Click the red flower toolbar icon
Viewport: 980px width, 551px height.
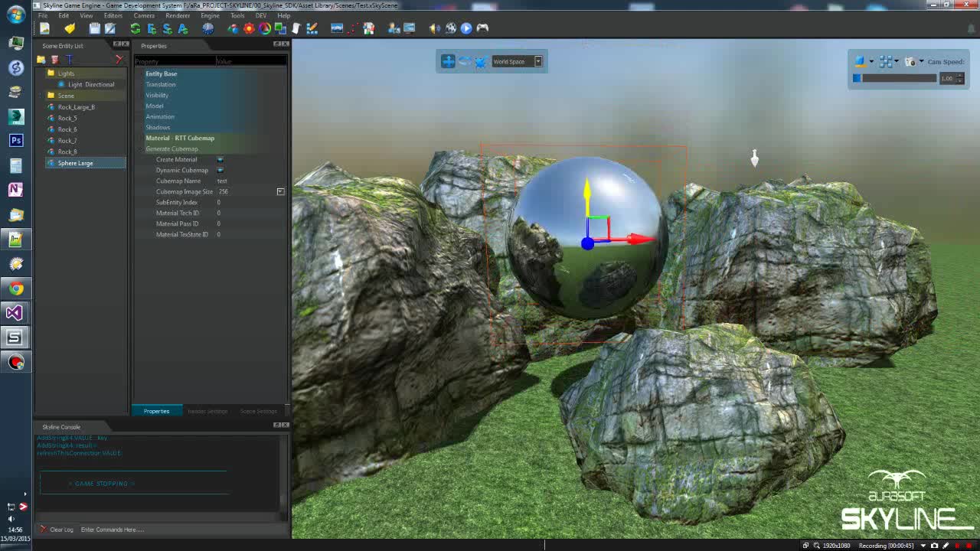[249, 28]
